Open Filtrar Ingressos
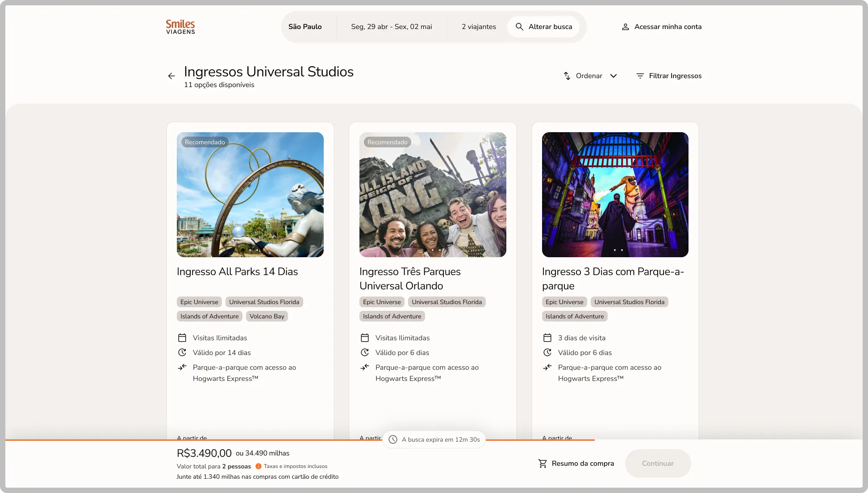Image resolution: width=868 pixels, height=493 pixels. tap(669, 76)
